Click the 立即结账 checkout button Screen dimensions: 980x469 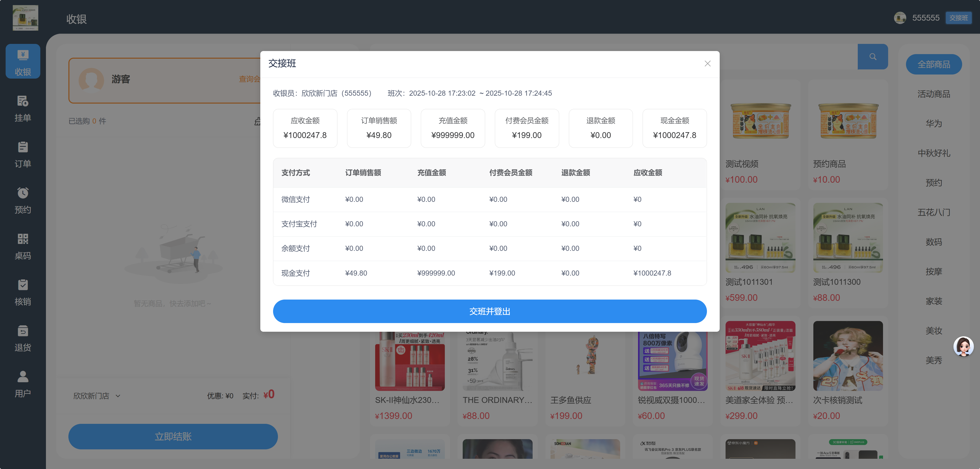pos(173,436)
